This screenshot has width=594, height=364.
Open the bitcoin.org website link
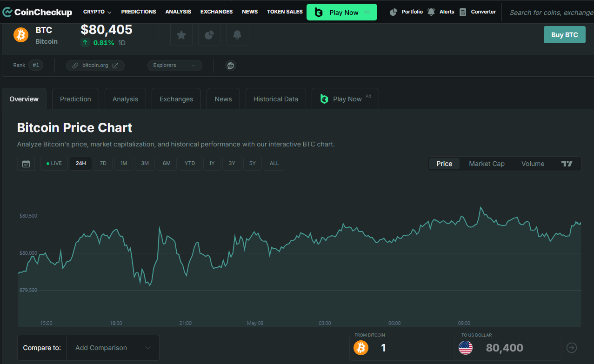95,66
